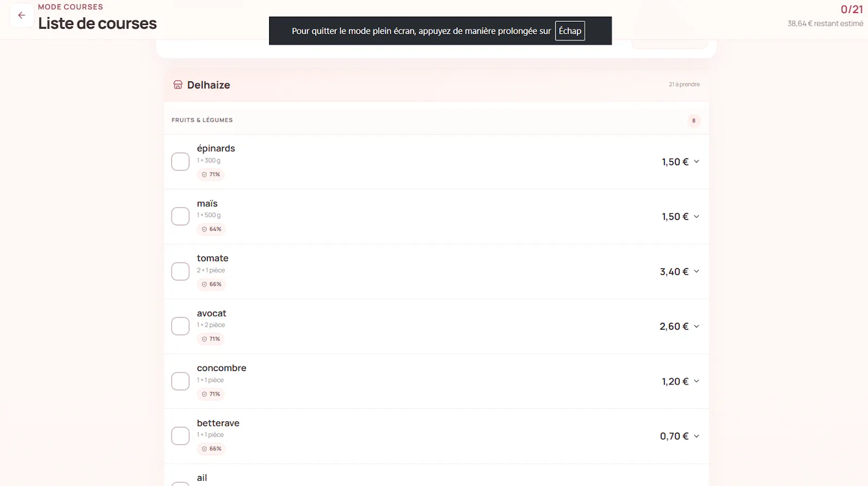The height and width of the screenshot is (486, 868).
Task: Click the confidence icon in betterave 66% badge
Action: click(205, 449)
